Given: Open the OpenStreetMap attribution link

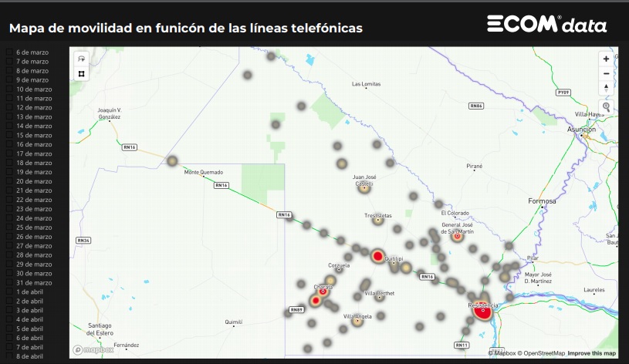Looking at the screenshot, I should tap(541, 353).
